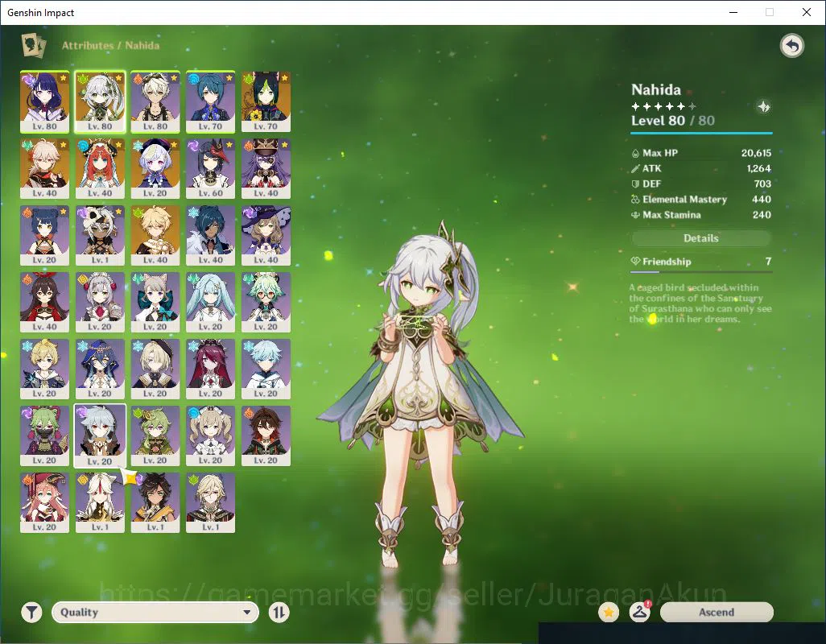Select Chongyun's portrait
Viewport: 826px width, 644px height.
coord(266,369)
